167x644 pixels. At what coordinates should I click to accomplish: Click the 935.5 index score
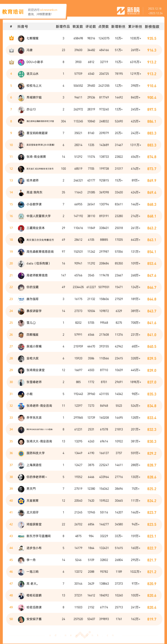(x=152, y=39)
